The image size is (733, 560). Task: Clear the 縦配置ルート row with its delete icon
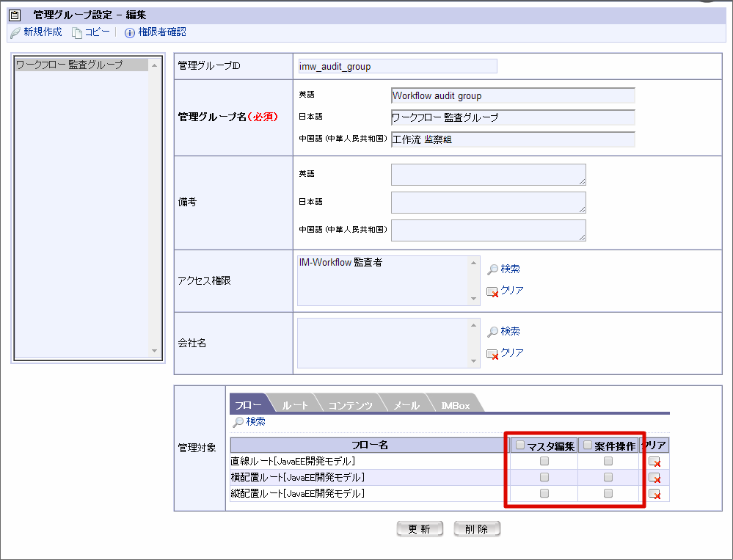[654, 494]
